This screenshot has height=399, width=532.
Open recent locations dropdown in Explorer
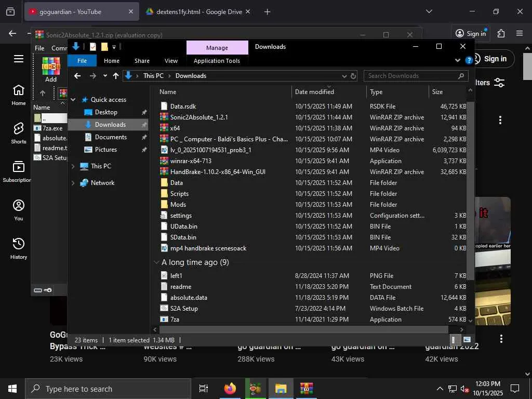pyautogui.click(x=105, y=76)
